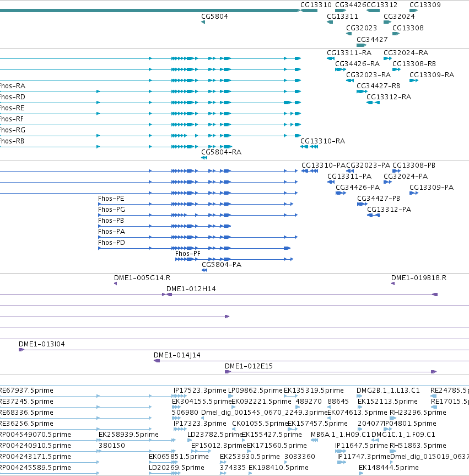Click the CG5804-PA protein label

tap(222, 265)
